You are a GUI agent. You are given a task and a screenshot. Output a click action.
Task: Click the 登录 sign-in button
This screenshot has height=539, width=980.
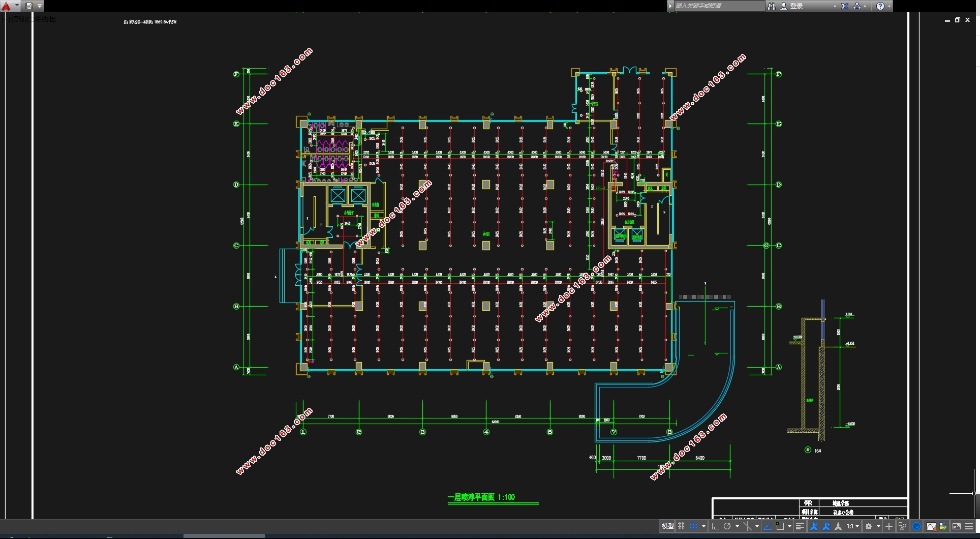(792, 6)
